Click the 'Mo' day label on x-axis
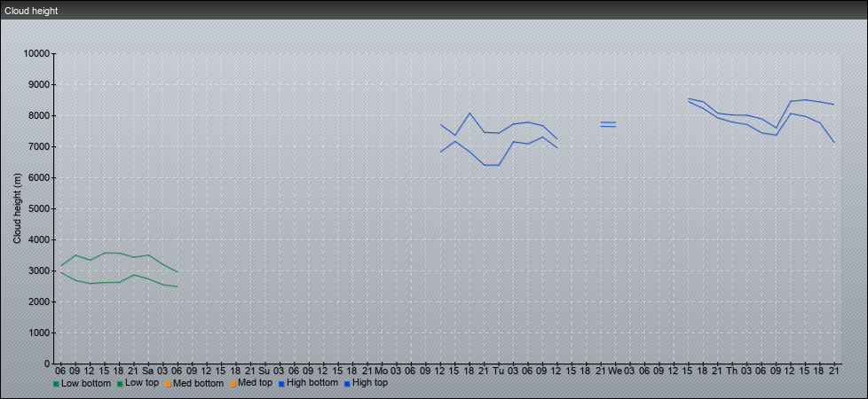This screenshot has height=399, width=868. 382,371
